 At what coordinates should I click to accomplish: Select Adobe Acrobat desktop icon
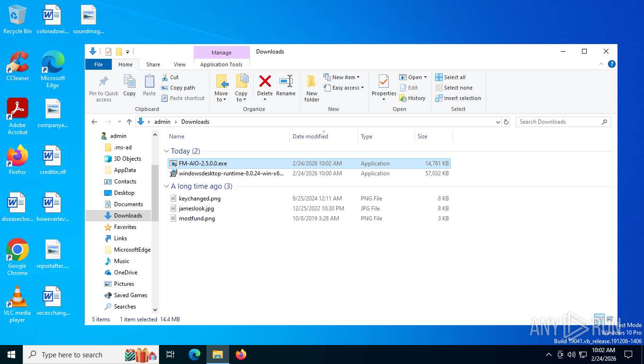coord(18,117)
